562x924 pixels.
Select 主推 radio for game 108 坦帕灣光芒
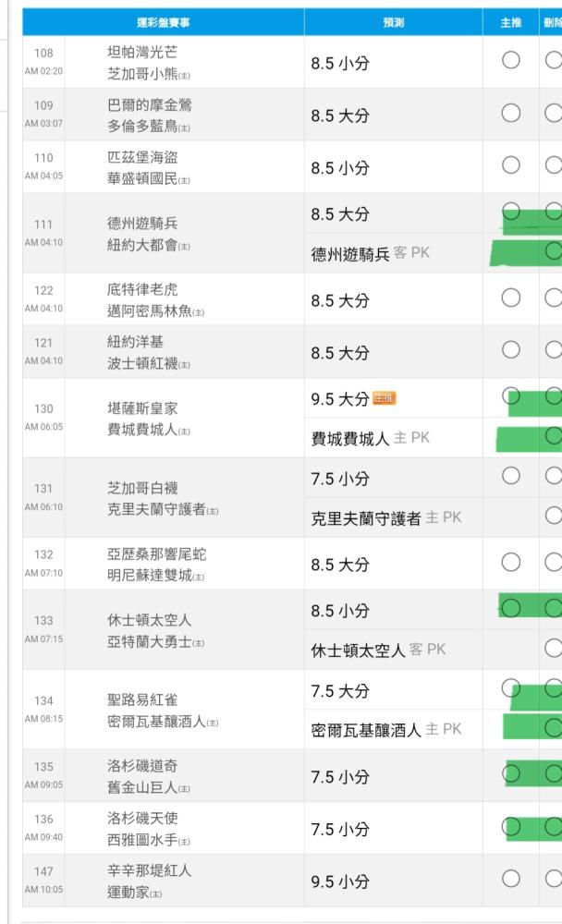[513, 61]
